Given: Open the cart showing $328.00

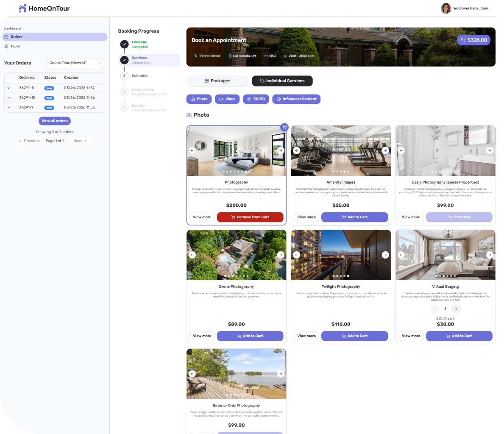Looking at the screenshot, I should point(473,40).
